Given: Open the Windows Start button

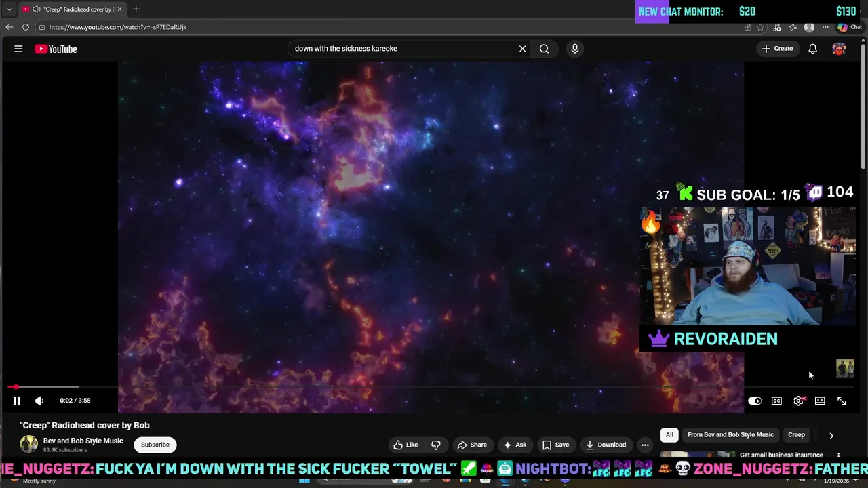Looking at the screenshot, I should [x=304, y=480].
